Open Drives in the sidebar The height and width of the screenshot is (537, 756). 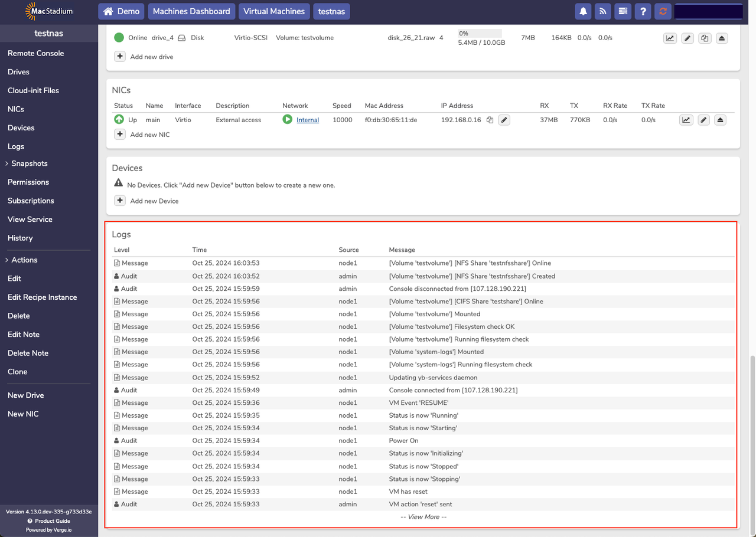(x=18, y=72)
